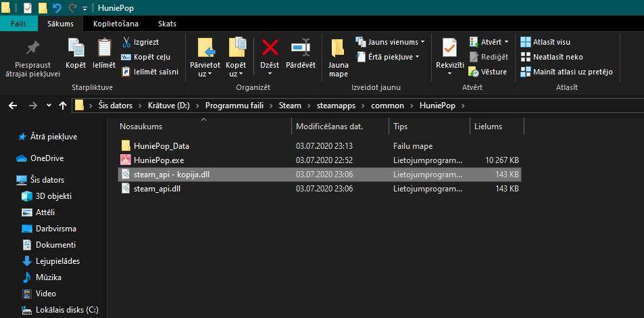Expand the Dzēst dropdown arrow
The image size is (644, 318).
click(x=270, y=74)
